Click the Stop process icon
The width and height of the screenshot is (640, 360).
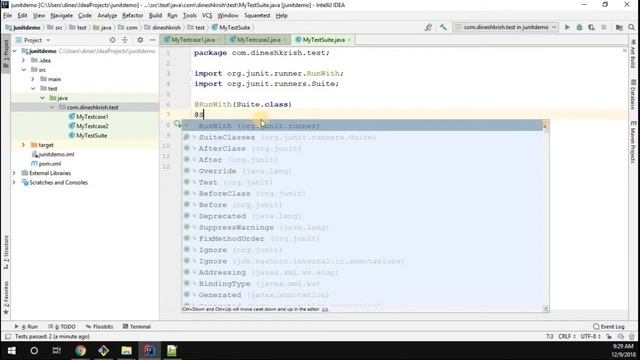(604, 27)
